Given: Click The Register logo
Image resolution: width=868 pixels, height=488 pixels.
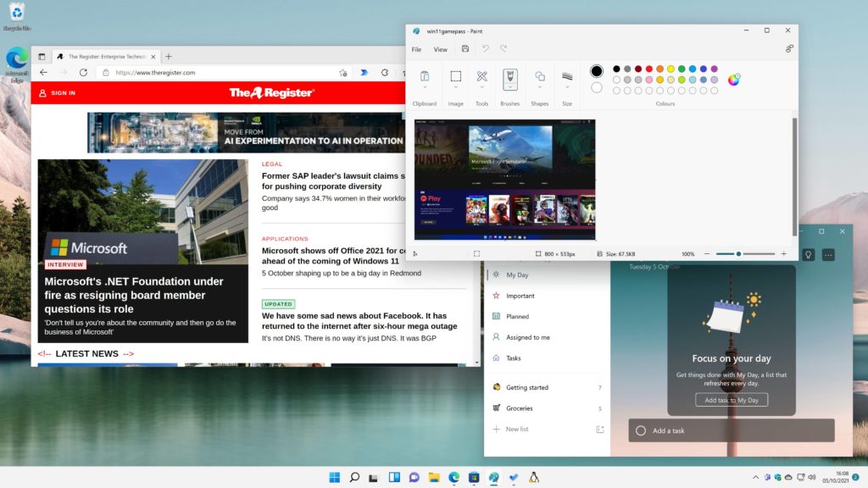Looking at the screenshot, I should [x=272, y=93].
